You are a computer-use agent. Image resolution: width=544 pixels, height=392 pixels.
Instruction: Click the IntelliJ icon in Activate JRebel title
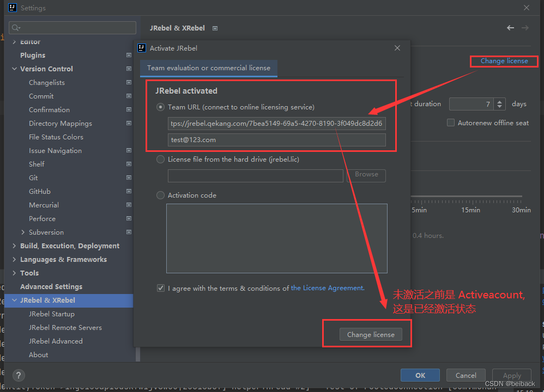tap(142, 48)
